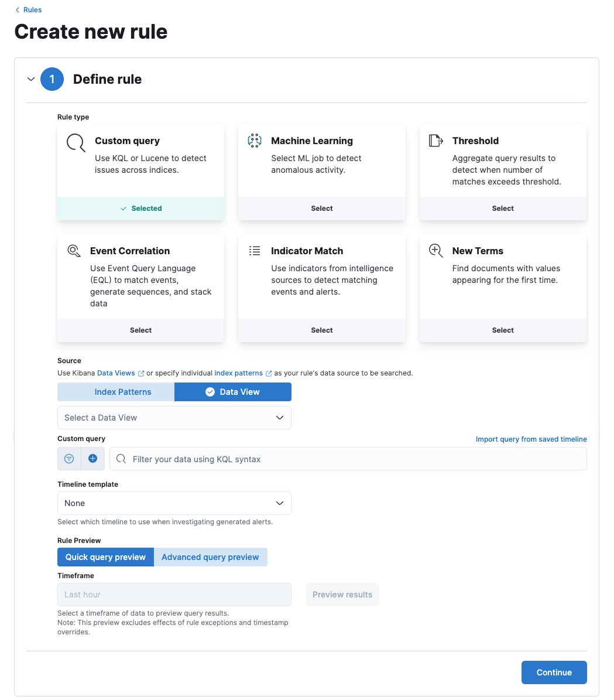
Task: Click the Machine Learning rule icon
Action: 254,141
